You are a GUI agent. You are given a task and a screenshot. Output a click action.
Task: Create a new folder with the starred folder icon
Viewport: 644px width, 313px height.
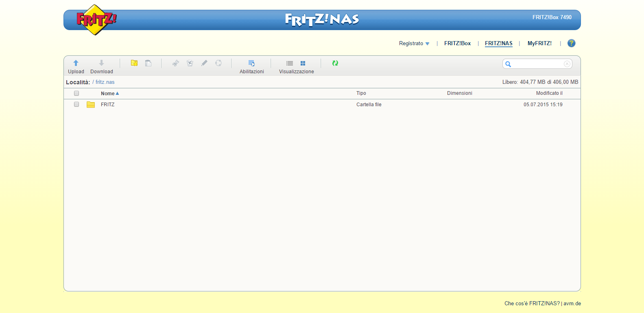click(134, 63)
